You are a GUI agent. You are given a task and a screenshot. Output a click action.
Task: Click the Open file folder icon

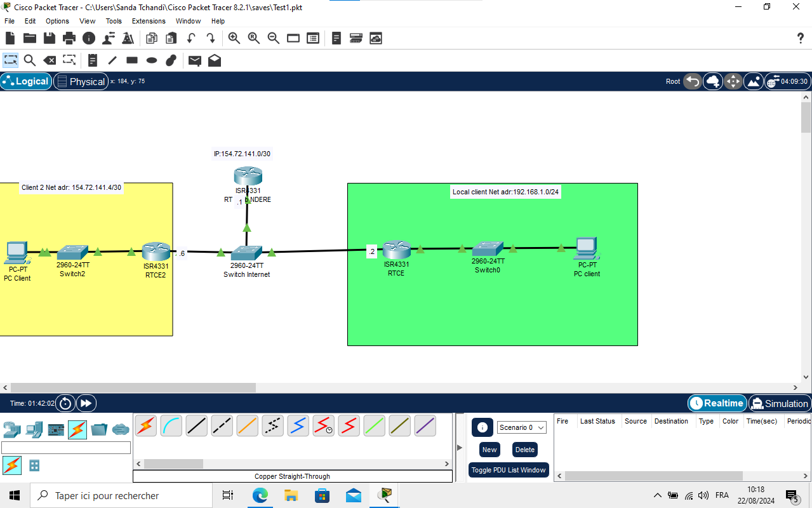30,39
